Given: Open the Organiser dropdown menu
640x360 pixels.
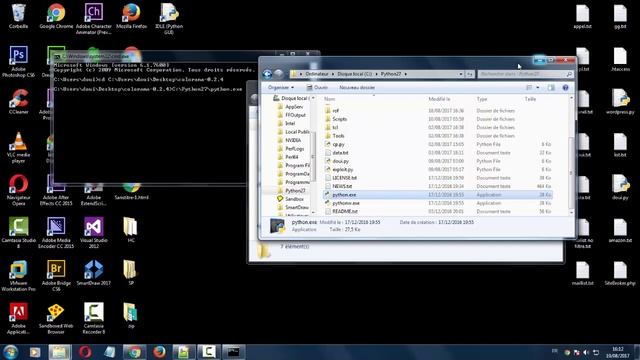Looking at the screenshot, I should pos(280,87).
